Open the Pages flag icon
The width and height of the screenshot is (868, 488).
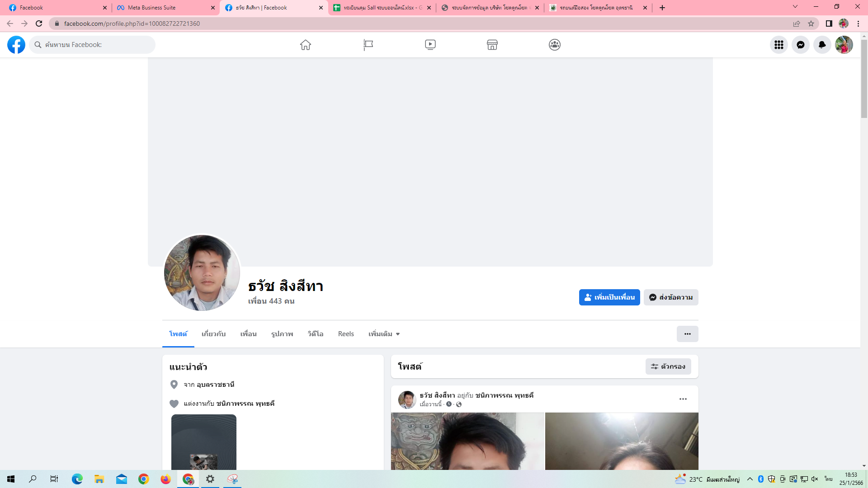[x=368, y=45]
